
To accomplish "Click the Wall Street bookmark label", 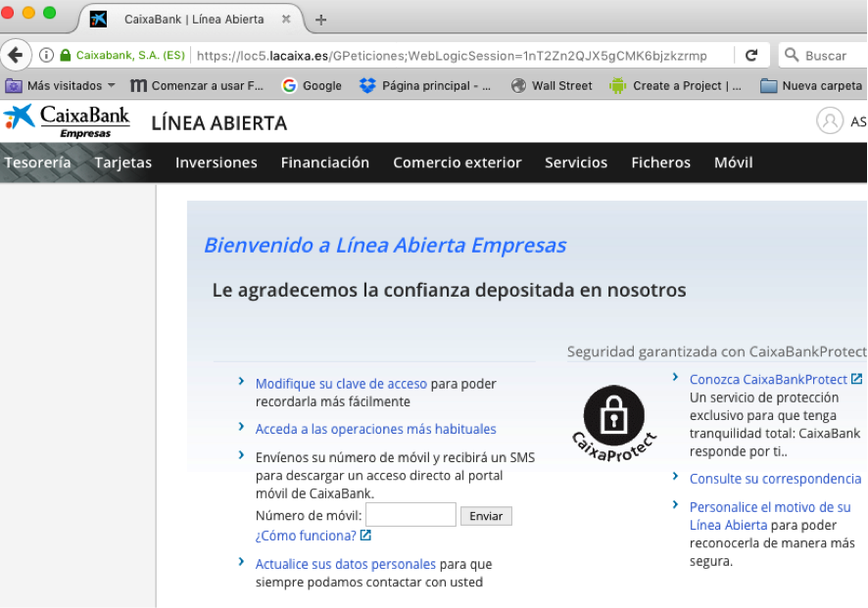I will (562, 86).
